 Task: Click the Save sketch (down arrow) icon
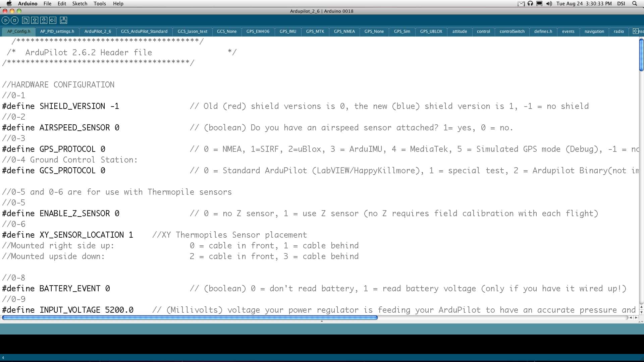pos(44,20)
